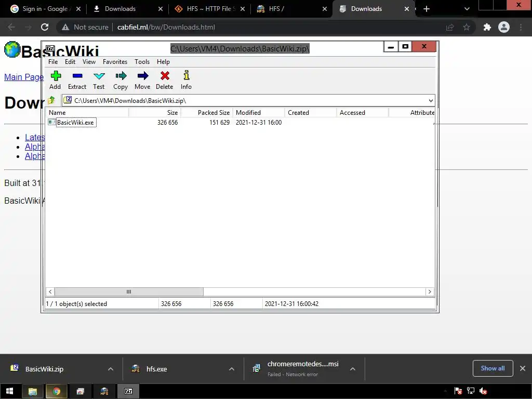Share this page from the address bar
This screenshot has width=532, height=399.
pos(450,27)
